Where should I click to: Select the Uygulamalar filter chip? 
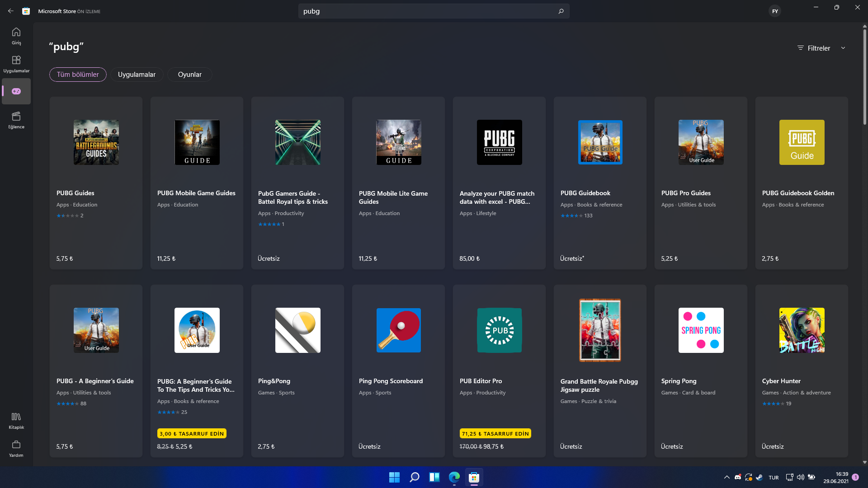[137, 75]
